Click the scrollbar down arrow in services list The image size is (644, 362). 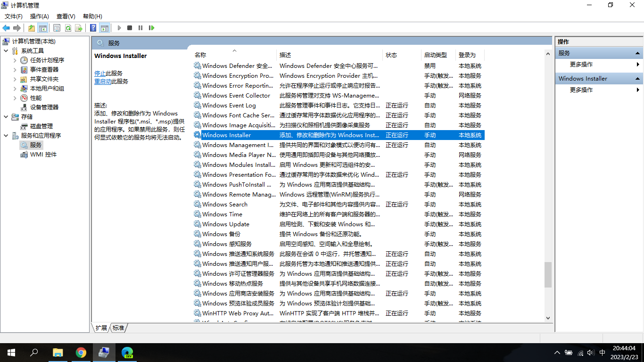coord(548,318)
